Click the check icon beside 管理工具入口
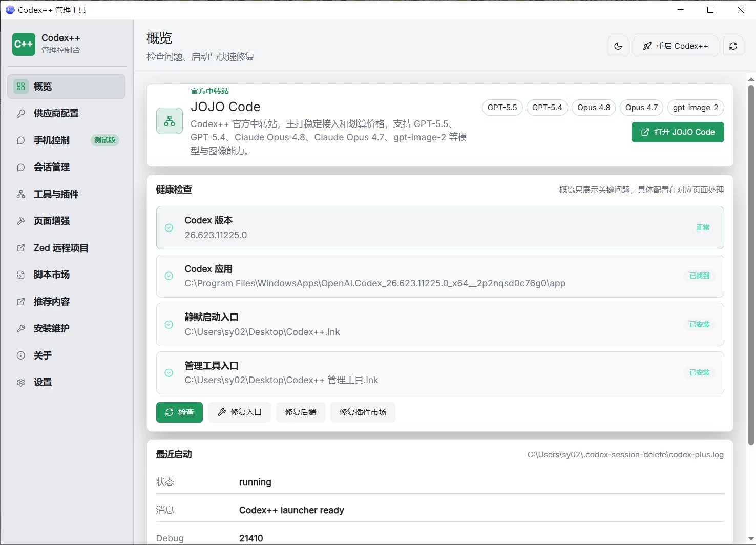 (x=169, y=373)
